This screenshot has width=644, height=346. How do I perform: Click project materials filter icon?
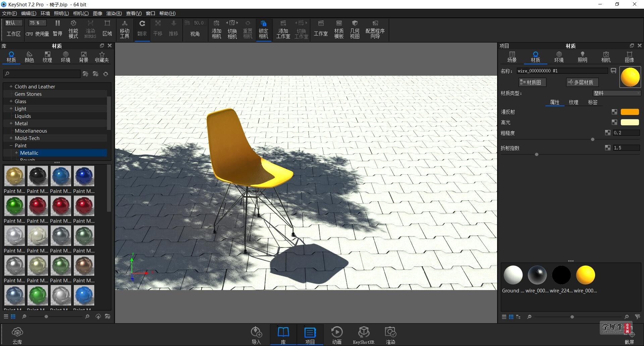pos(637,317)
